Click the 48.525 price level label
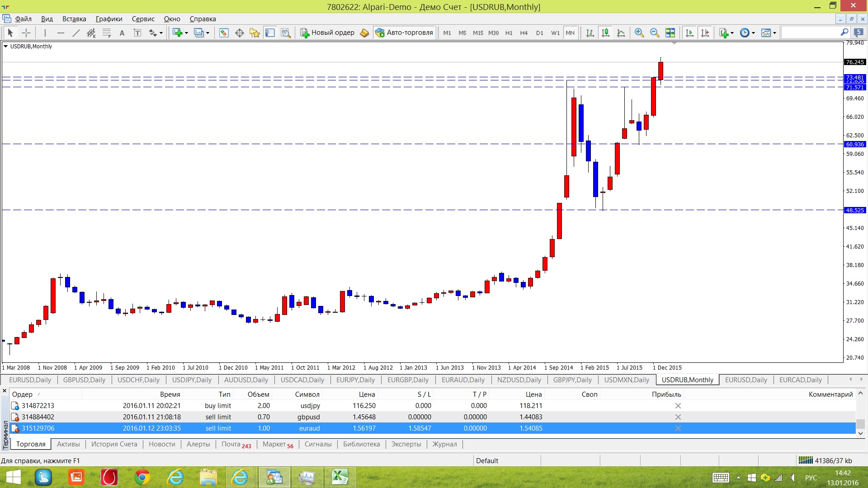868x488 pixels. coord(855,211)
